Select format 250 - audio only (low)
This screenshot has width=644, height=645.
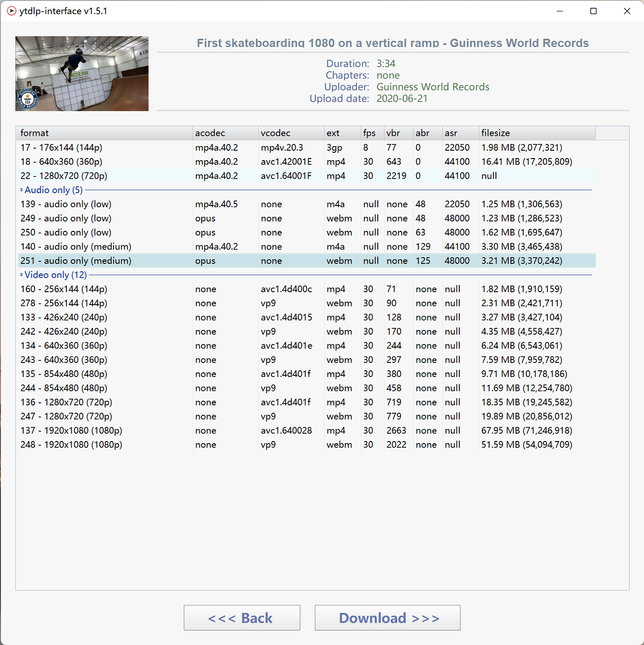307,232
